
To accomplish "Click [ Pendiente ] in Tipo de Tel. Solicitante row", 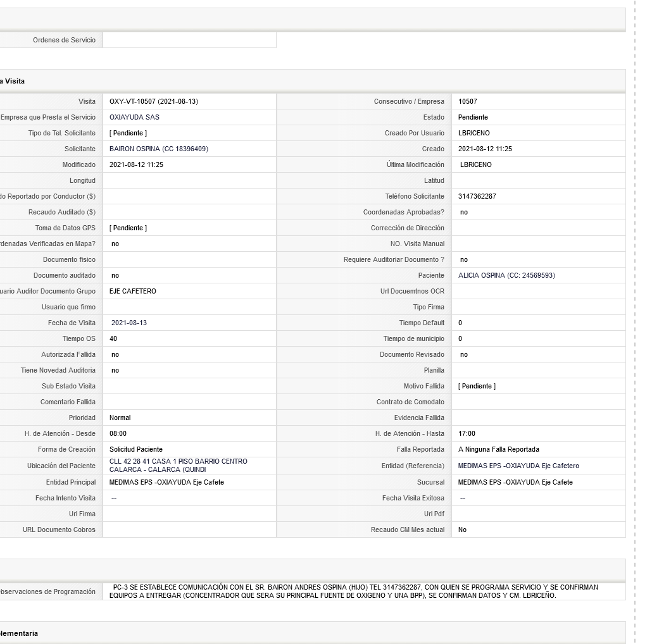I will (128, 133).
